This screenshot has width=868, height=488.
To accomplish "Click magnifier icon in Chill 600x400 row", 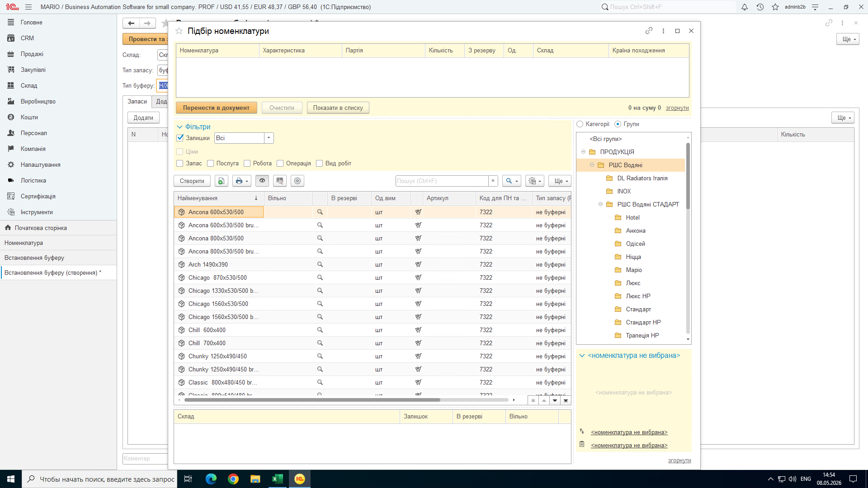I will (x=320, y=330).
